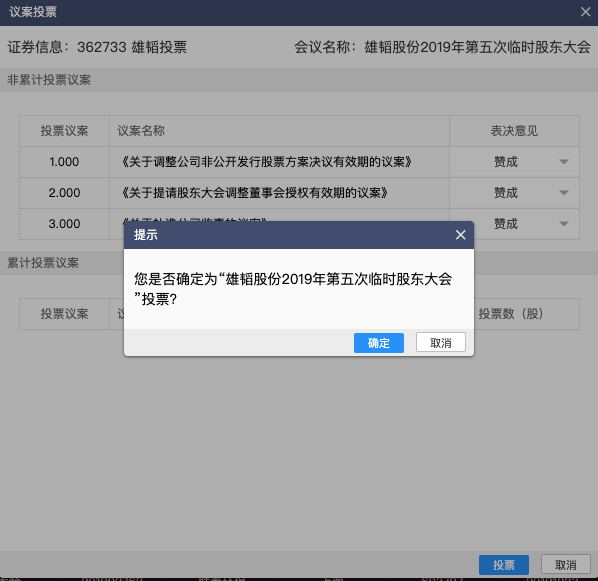The width and height of the screenshot is (598, 581).
Task: Open vote opinion dropdown for proposal 1.000
Action: click(564, 162)
